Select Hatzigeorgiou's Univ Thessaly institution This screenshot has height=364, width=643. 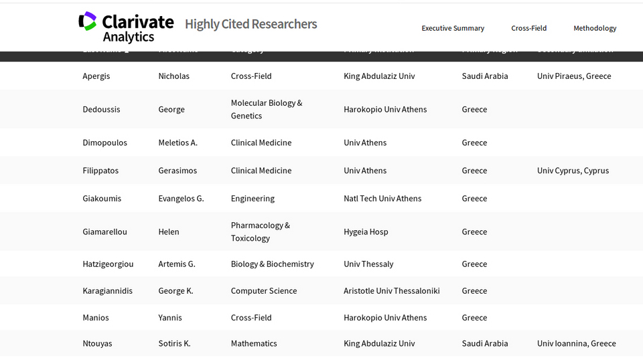pos(368,264)
